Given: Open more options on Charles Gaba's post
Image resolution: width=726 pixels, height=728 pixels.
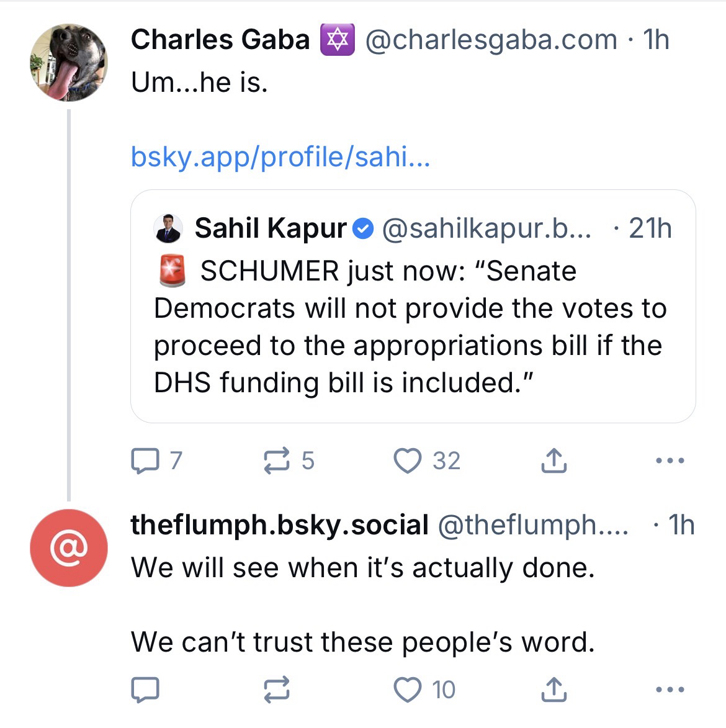Looking at the screenshot, I should (670, 461).
